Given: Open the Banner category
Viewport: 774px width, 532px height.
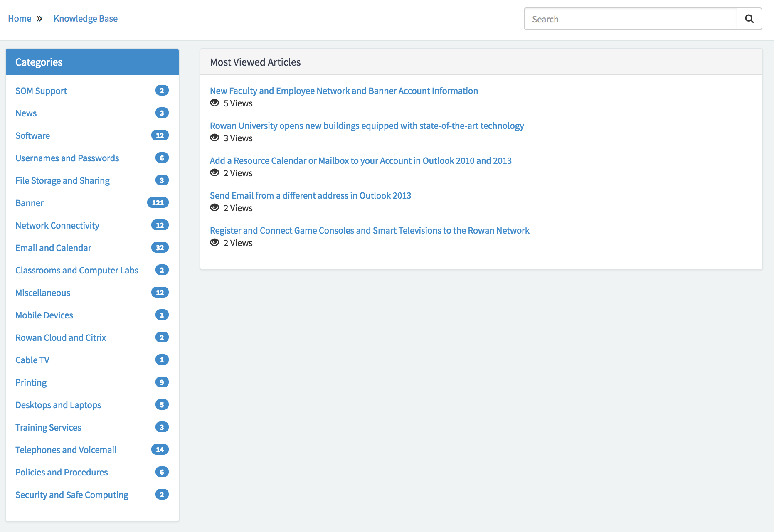Looking at the screenshot, I should tap(29, 203).
